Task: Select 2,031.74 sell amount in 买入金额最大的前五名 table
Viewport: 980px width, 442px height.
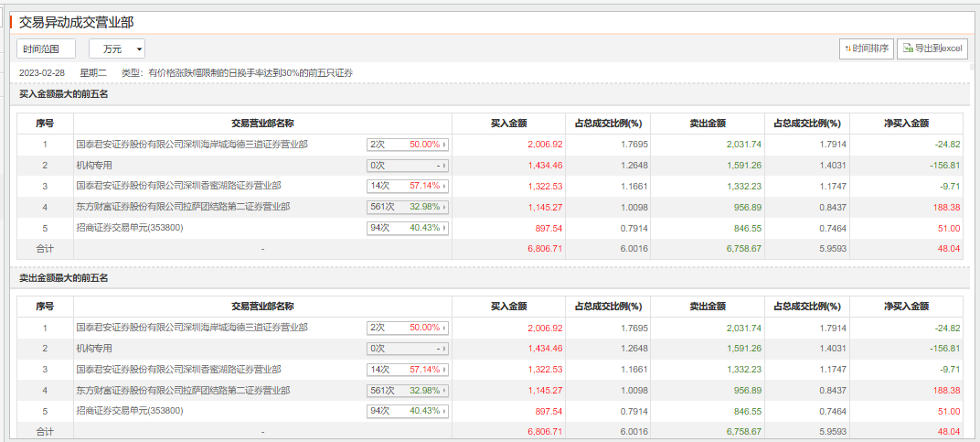Action: (743, 144)
